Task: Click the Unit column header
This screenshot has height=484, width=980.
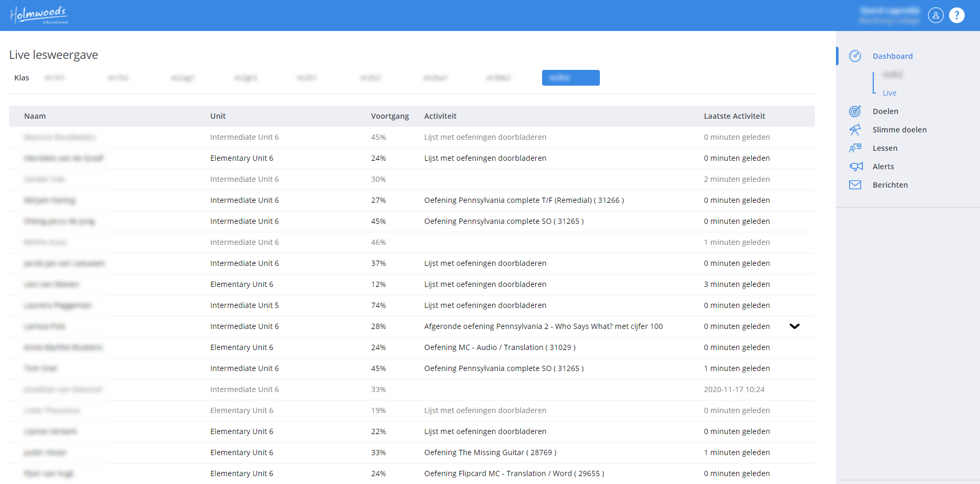Action: point(218,116)
